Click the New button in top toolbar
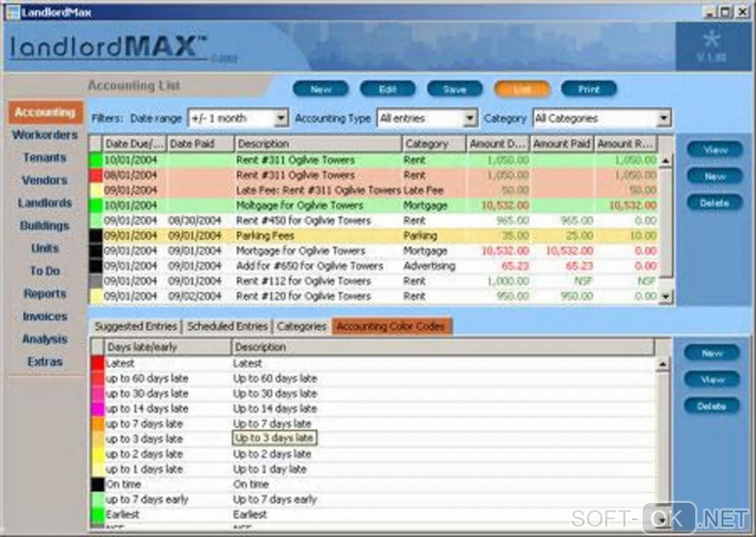Screen dimensions: 756x537 tap(321, 89)
